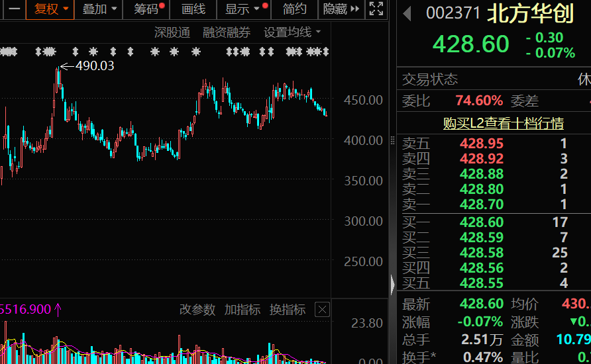
Task: Click the 深股通 label
Action: coord(172,32)
